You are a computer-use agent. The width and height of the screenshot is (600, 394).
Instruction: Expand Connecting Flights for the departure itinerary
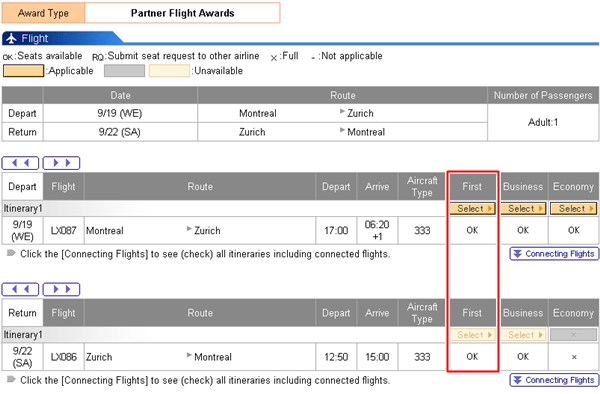pyautogui.click(x=554, y=254)
